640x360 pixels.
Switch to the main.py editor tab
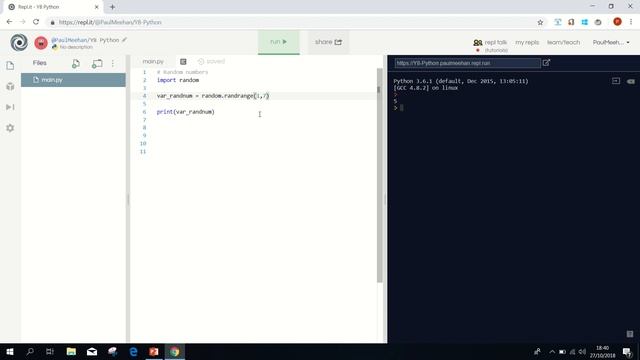coord(153,61)
